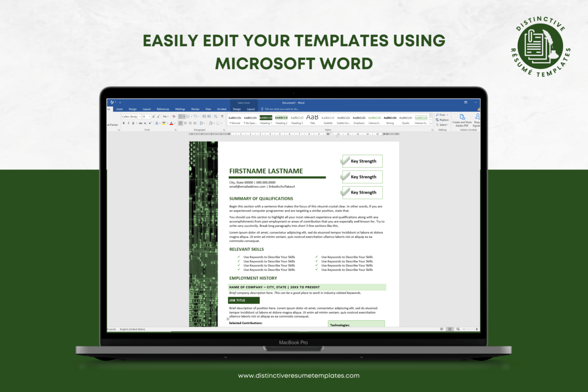Click the Select tool in Editing group

click(443, 125)
